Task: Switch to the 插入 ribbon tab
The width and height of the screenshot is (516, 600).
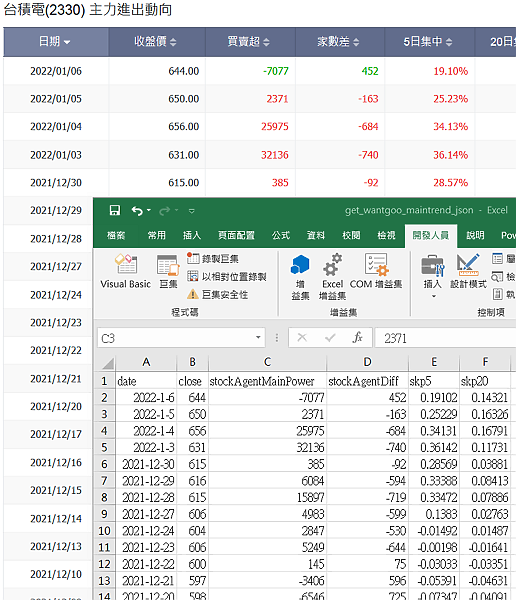Action: coord(192,235)
